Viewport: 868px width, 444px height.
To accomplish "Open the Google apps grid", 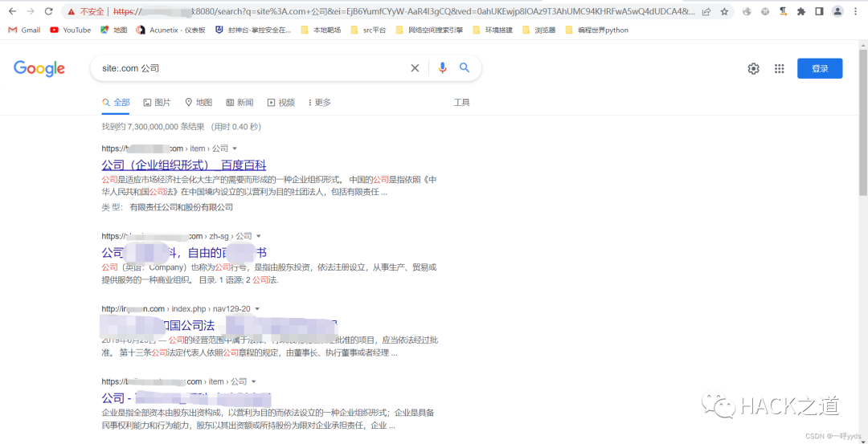I will click(x=779, y=69).
